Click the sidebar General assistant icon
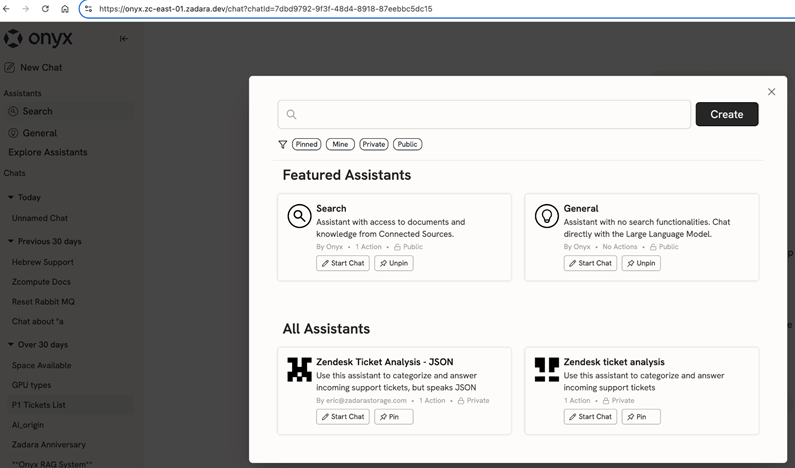This screenshot has width=795, height=468. tap(13, 133)
